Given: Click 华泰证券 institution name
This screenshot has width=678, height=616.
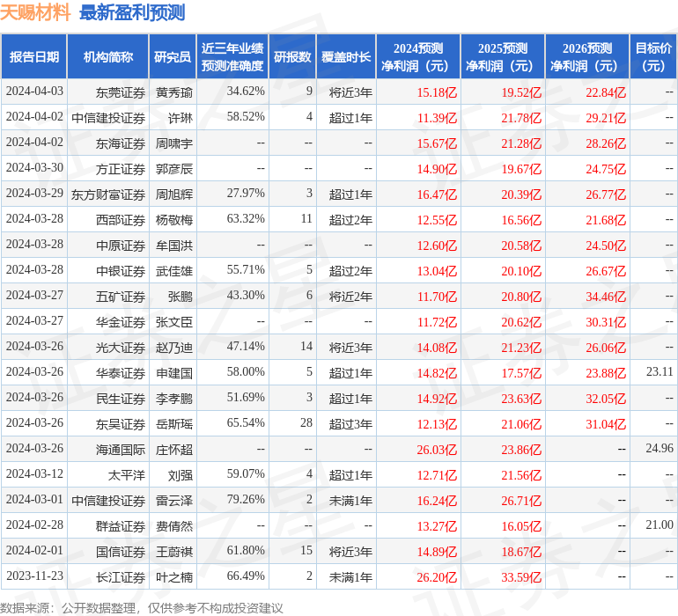Looking at the screenshot, I should tap(121, 373).
